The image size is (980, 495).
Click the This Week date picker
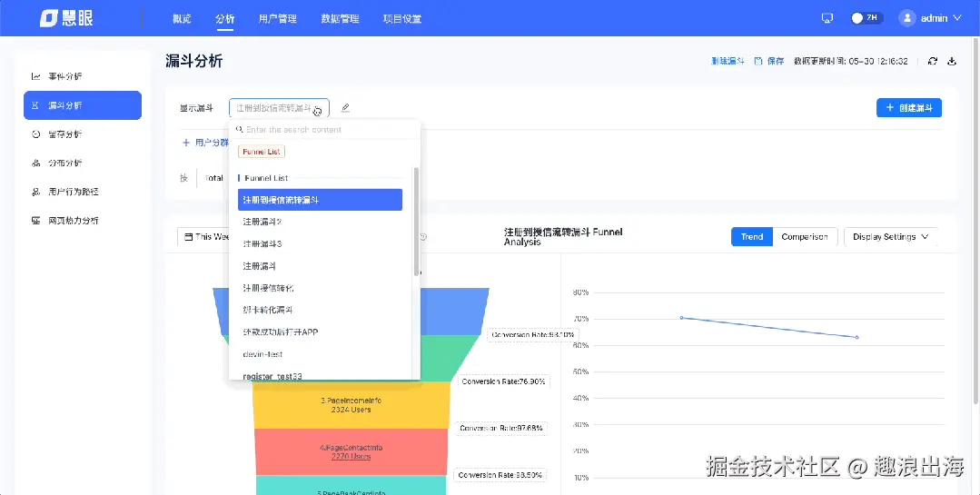coord(203,237)
